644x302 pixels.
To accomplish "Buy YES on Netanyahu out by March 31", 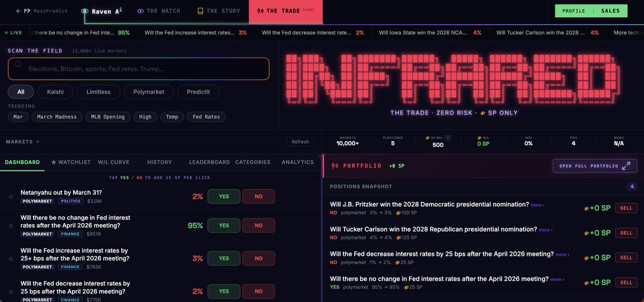I will tap(224, 196).
